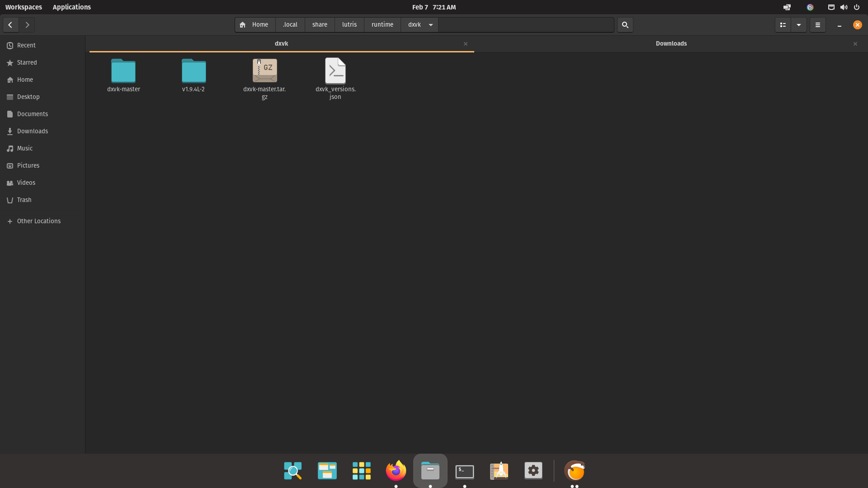The height and width of the screenshot is (488, 868).
Task: Open Music in the sidebar
Action: coord(42,148)
